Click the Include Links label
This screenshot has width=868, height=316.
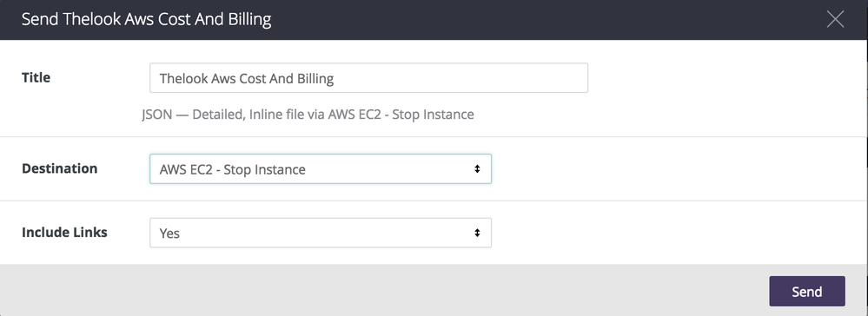(65, 233)
